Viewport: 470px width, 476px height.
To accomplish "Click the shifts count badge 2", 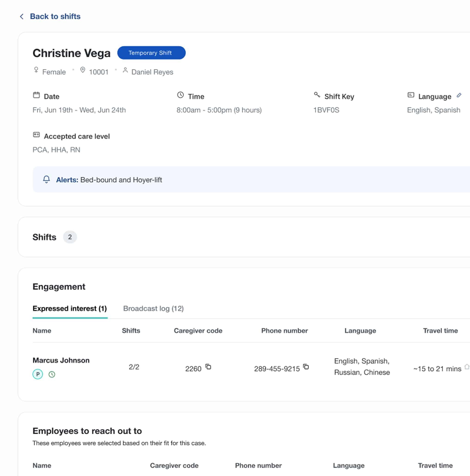I will 70,237.
